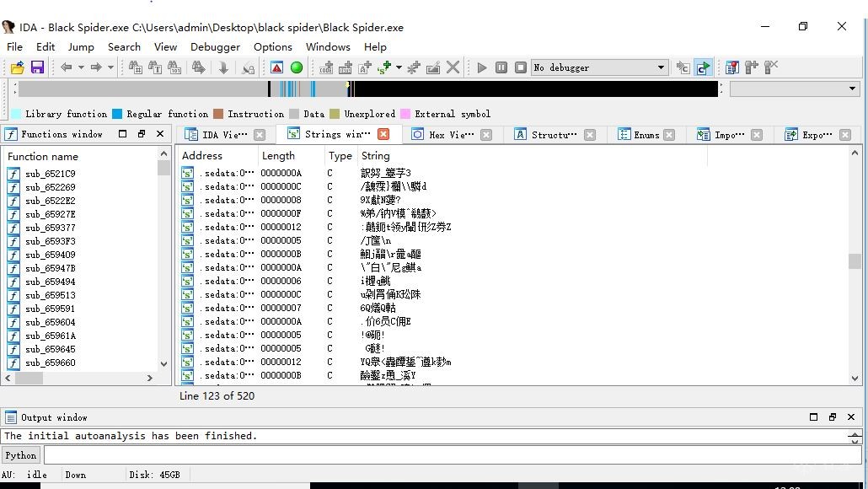
Task: Click the functions list horizontal scrollbar thumb
Action: (29, 378)
